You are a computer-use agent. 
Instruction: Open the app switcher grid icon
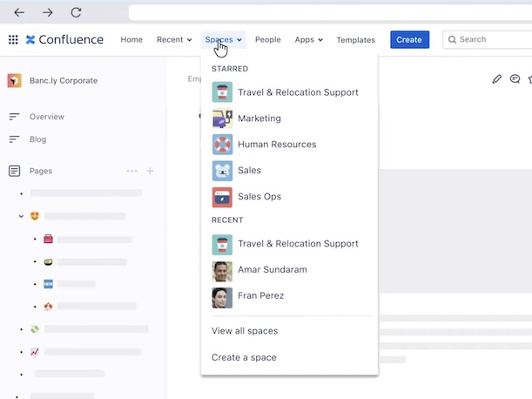(13, 39)
